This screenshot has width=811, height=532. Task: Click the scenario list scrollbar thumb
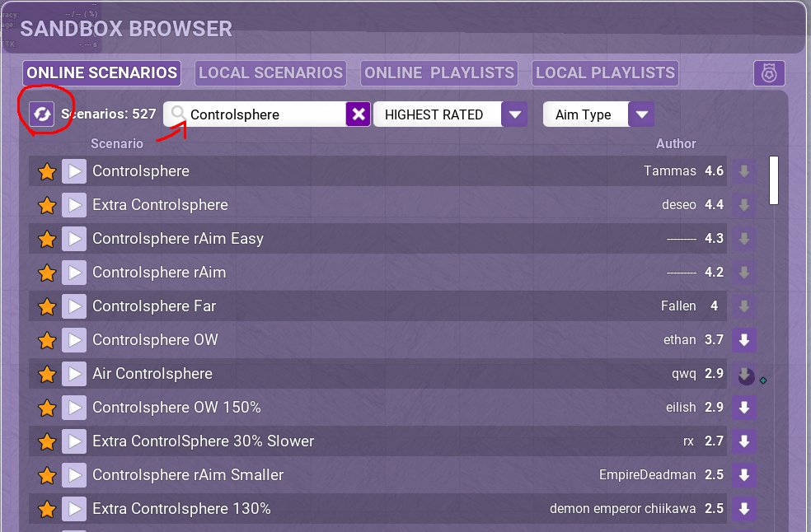pyautogui.click(x=774, y=180)
